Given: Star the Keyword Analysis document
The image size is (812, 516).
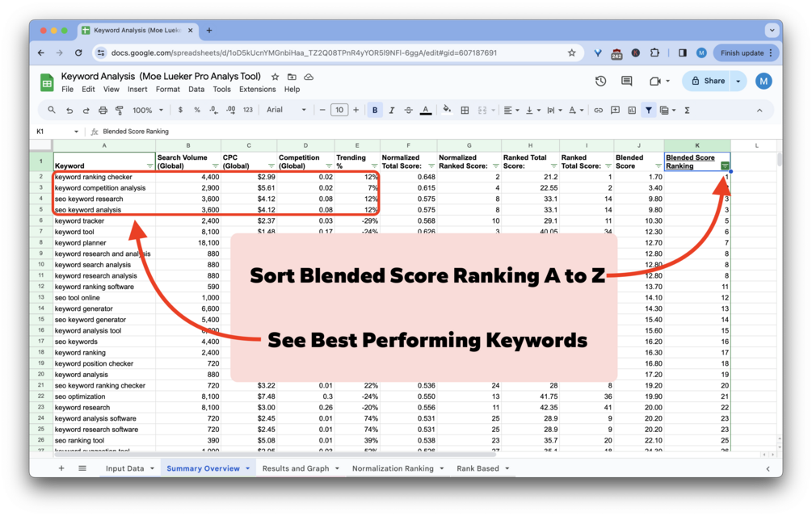Looking at the screenshot, I should click(275, 77).
